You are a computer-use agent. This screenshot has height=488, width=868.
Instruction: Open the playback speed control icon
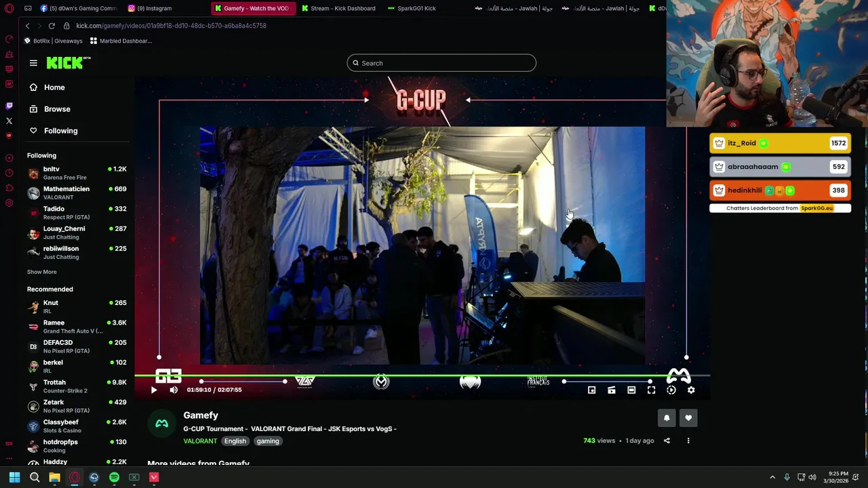click(671, 390)
